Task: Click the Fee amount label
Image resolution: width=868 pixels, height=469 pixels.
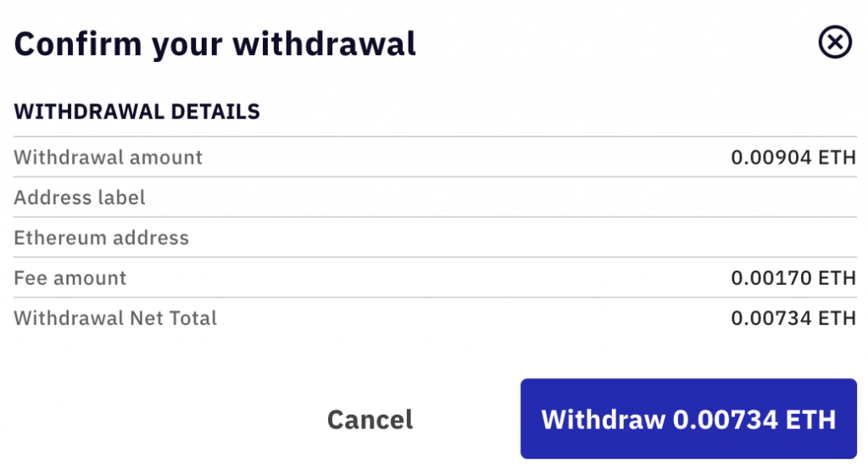Action: [x=70, y=278]
